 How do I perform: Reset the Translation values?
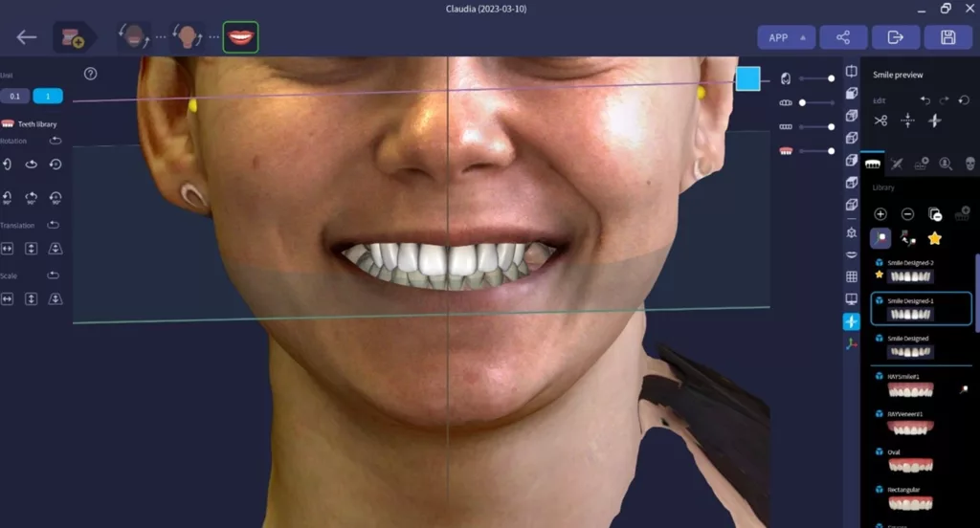pos(54,225)
